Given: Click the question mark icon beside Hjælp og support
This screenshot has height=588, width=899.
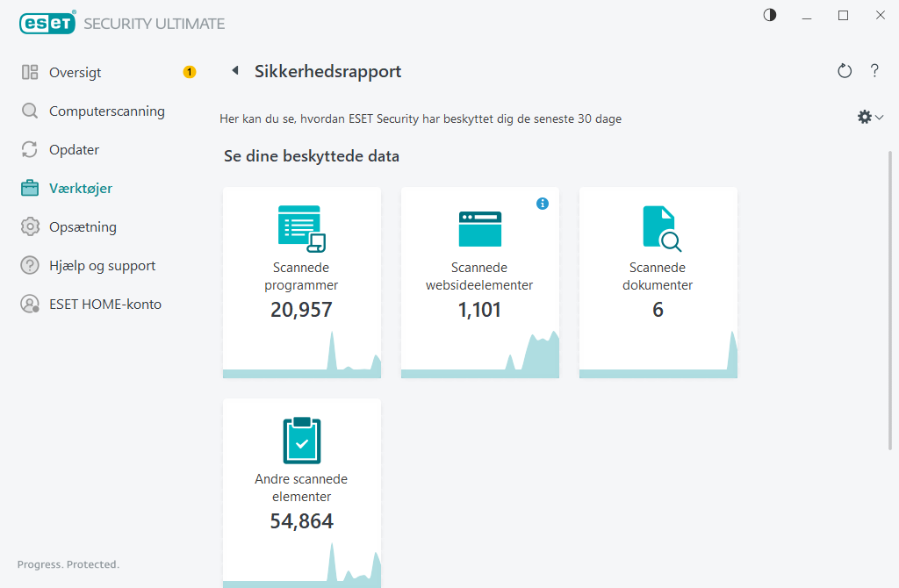Looking at the screenshot, I should (x=30, y=265).
